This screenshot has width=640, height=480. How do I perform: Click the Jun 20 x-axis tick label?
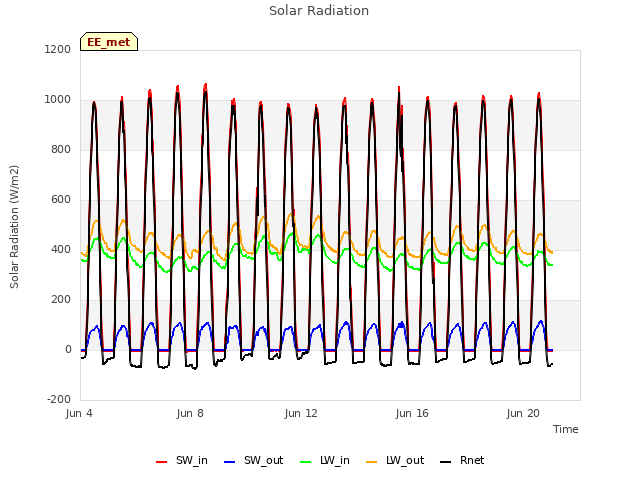pos(523,413)
